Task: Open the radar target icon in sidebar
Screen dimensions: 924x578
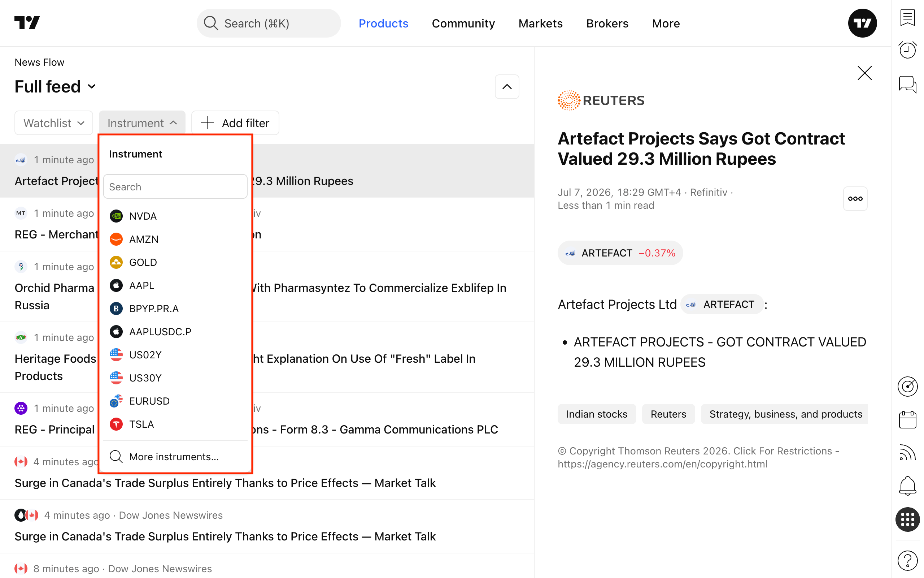Action: pyautogui.click(x=907, y=387)
